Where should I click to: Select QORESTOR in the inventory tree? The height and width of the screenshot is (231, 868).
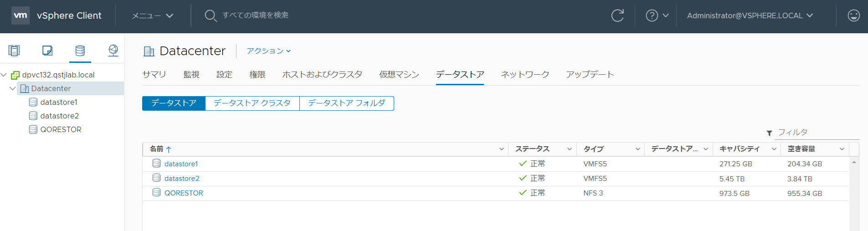61,129
